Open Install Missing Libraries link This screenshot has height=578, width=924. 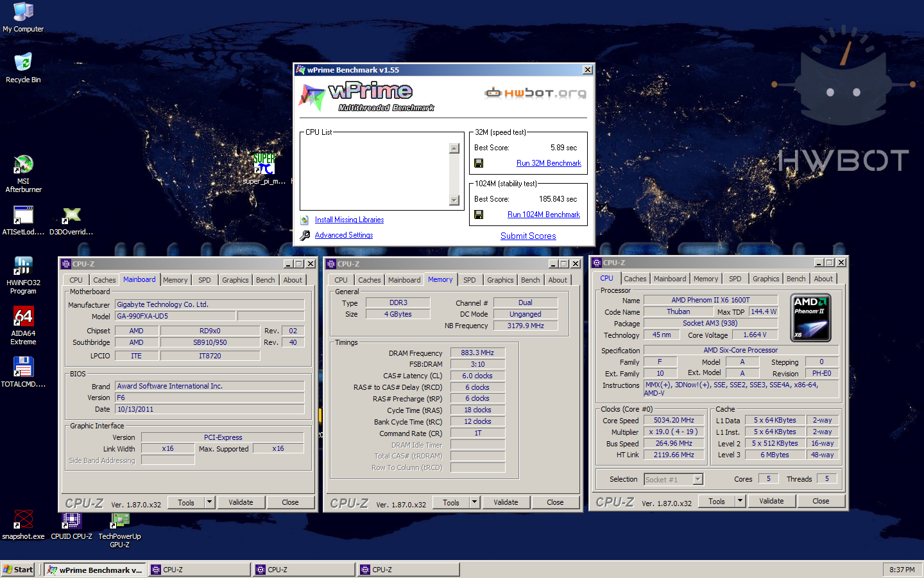pos(349,220)
